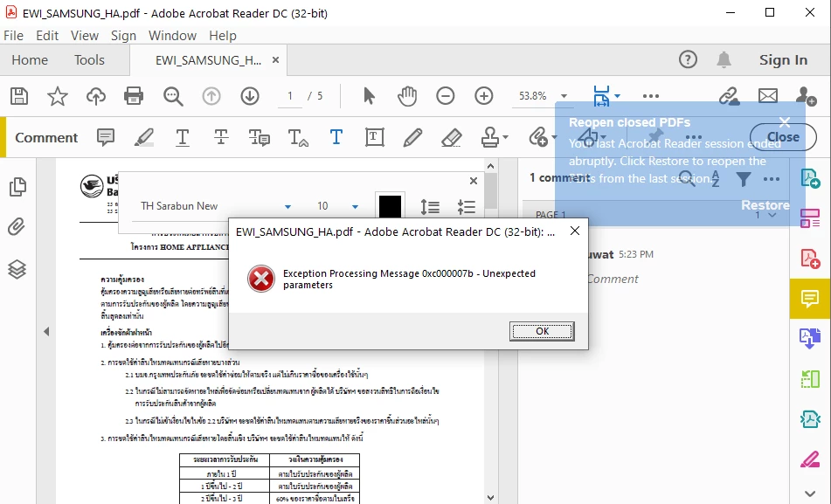The height and width of the screenshot is (504, 831).
Task: Open the zoom level 53.8% dropdown
Action: pyautogui.click(x=564, y=96)
